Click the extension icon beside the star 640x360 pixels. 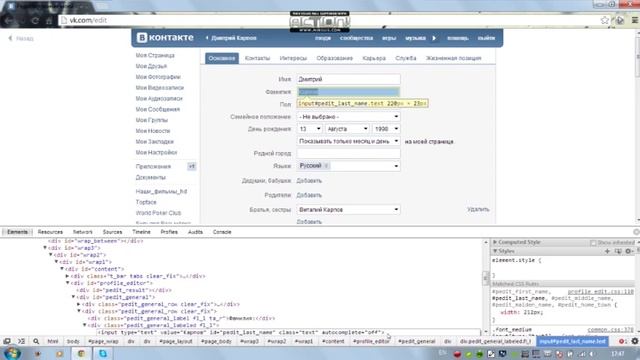point(620,20)
